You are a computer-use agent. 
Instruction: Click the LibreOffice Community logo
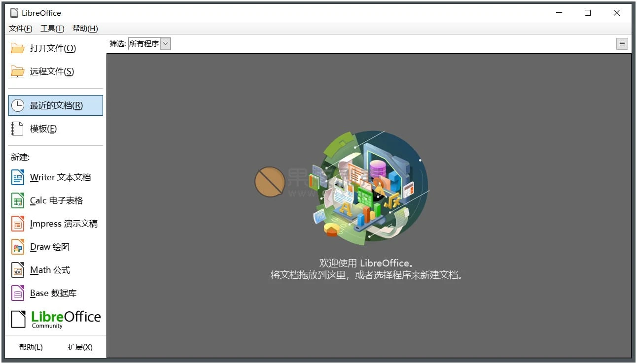56,319
